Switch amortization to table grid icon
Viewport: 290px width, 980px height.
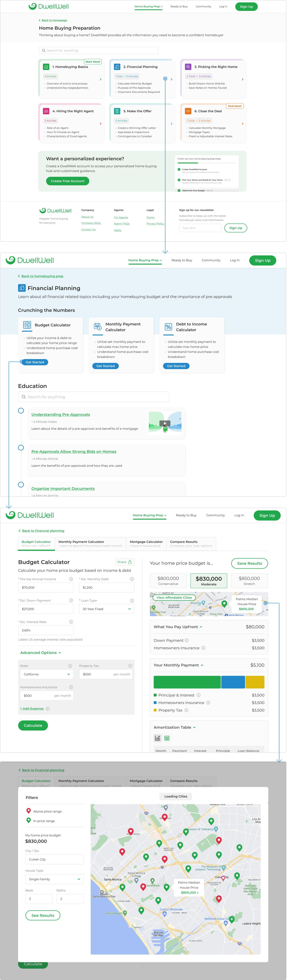[167, 738]
